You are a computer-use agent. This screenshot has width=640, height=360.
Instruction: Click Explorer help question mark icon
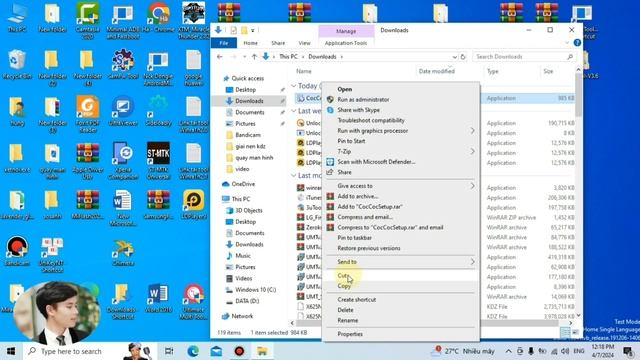577,42
